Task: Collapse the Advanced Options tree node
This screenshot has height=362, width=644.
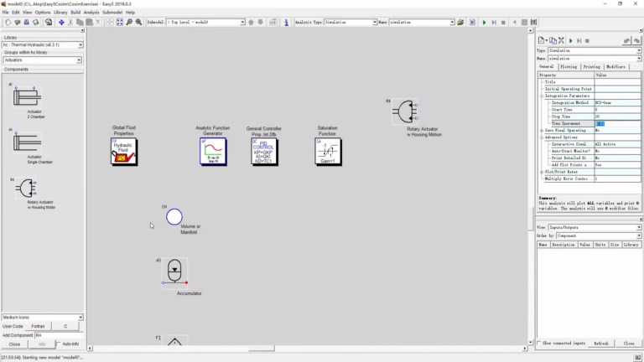Action: (542, 137)
